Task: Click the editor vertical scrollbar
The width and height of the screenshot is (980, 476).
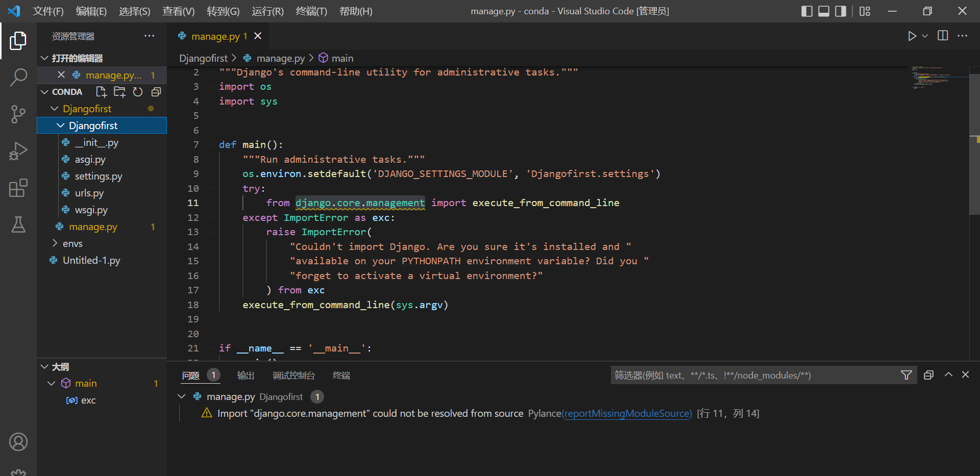Action: tap(974, 144)
